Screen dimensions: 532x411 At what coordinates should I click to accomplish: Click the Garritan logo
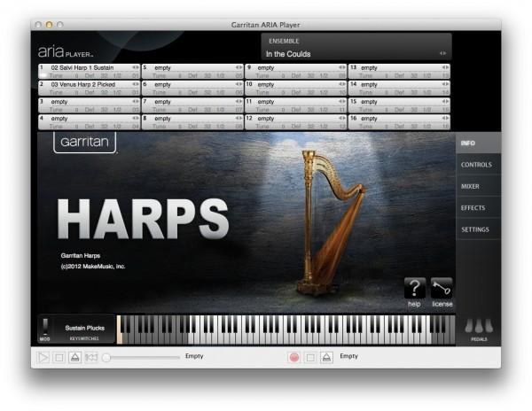click(85, 142)
